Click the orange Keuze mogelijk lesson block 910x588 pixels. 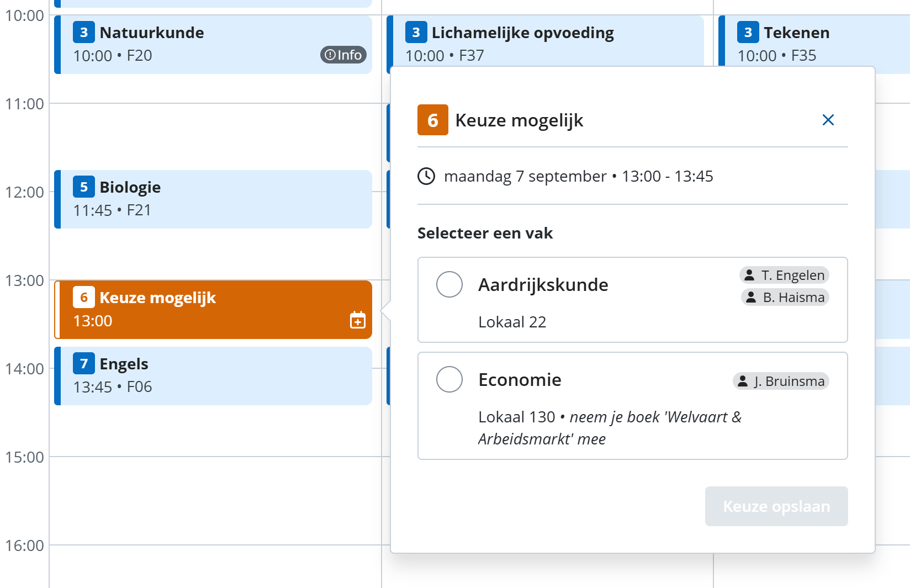pyautogui.click(x=213, y=310)
